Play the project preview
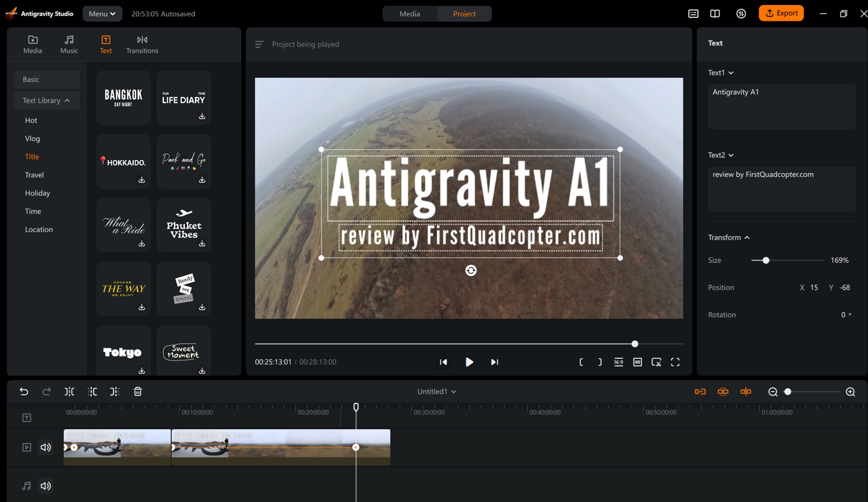This screenshot has height=502, width=868. click(469, 362)
